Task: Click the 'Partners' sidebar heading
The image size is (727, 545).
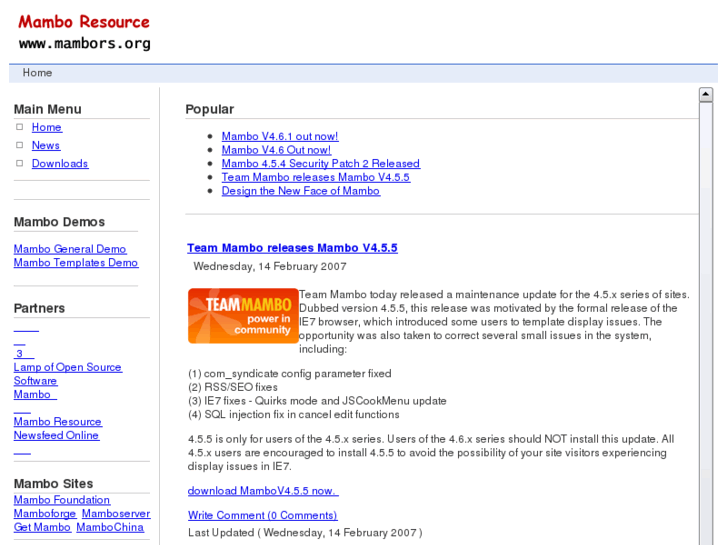Action: 39,308
